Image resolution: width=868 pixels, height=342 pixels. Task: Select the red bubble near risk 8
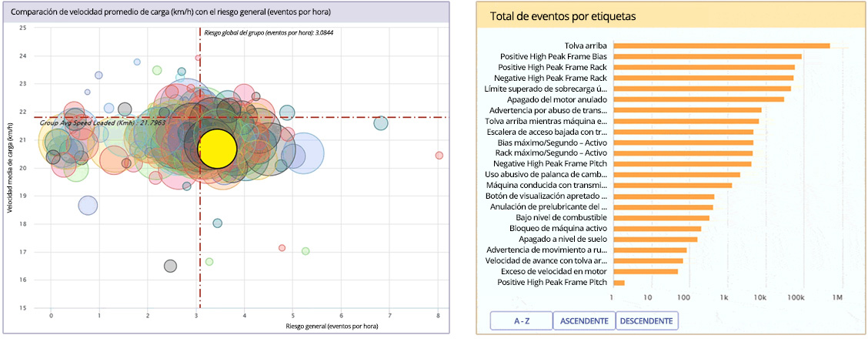tap(439, 155)
